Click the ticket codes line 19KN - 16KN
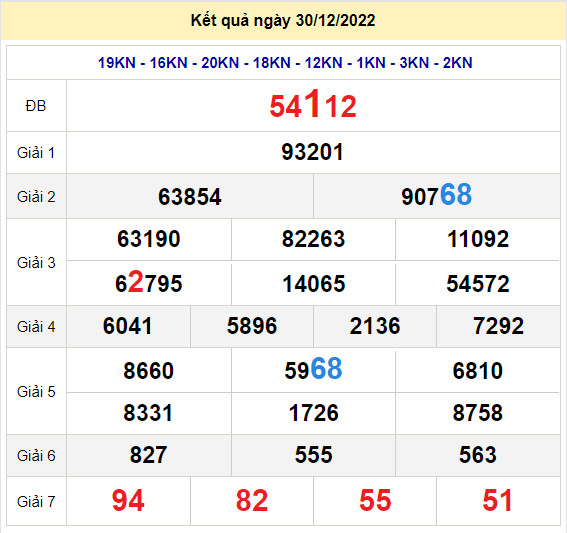The height and width of the screenshot is (533, 567). 285,63
